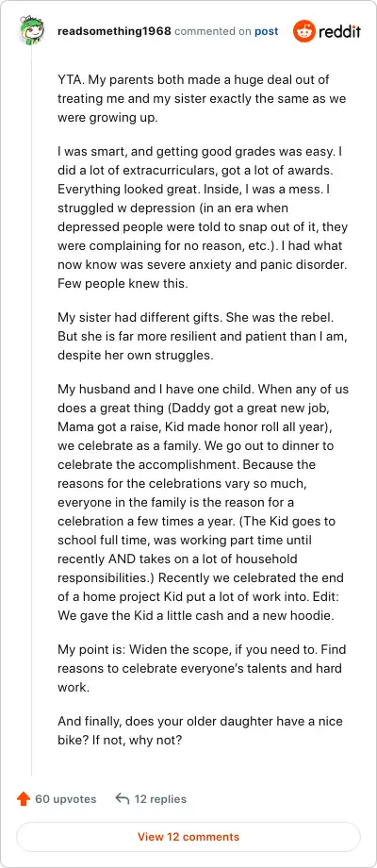Screen dimensions: 377x868
Task: Click the "60 upvotes" count label
Action: pyautogui.click(x=66, y=799)
